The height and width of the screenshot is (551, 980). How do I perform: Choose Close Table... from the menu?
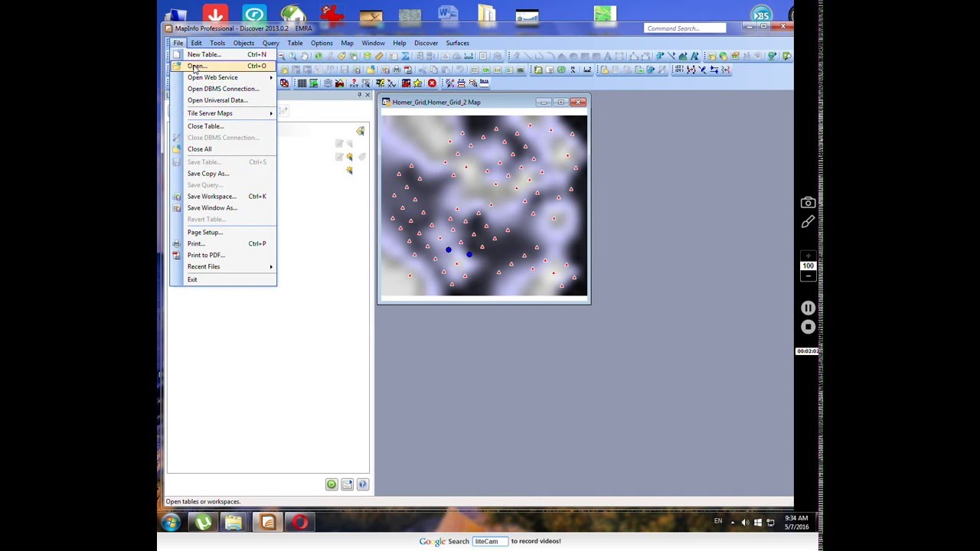tap(223, 126)
